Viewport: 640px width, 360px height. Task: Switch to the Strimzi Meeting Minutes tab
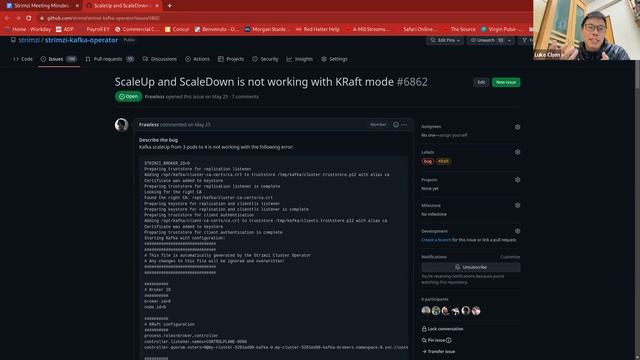[41, 6]
